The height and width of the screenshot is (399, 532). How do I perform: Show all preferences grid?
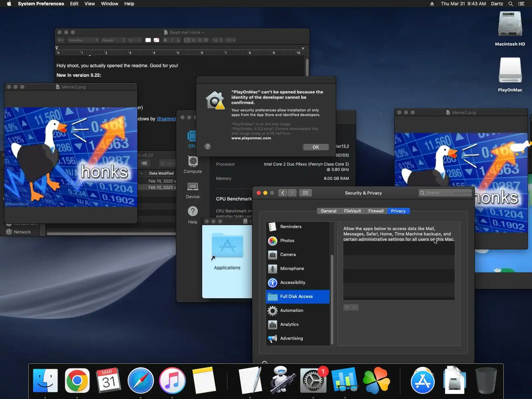tap(306, 193)
